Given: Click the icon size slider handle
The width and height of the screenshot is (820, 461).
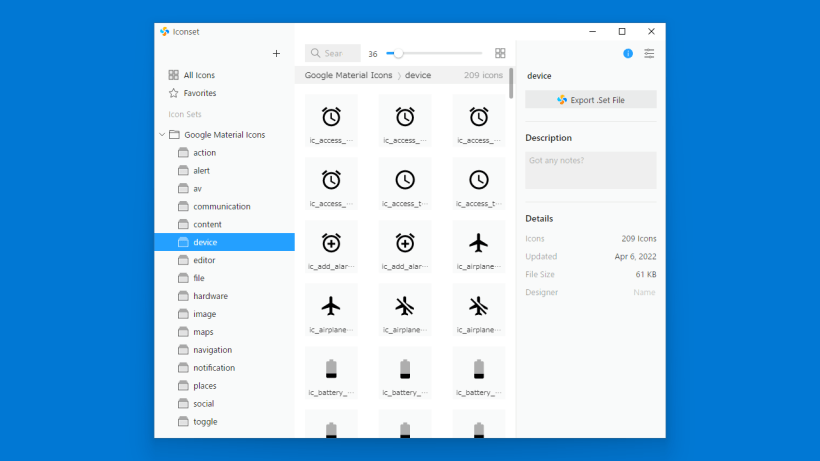Looking at the screenshot, I should [x=398, y=53].
